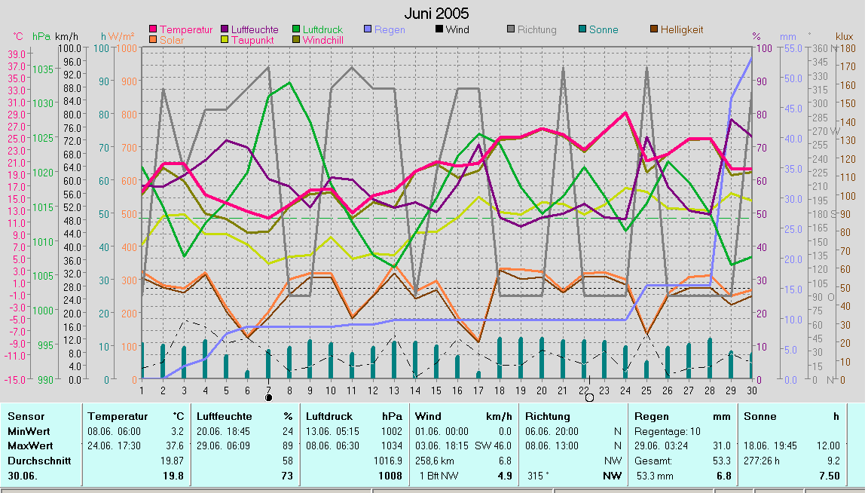Click the teal Sonne legend square

point(582,30)
